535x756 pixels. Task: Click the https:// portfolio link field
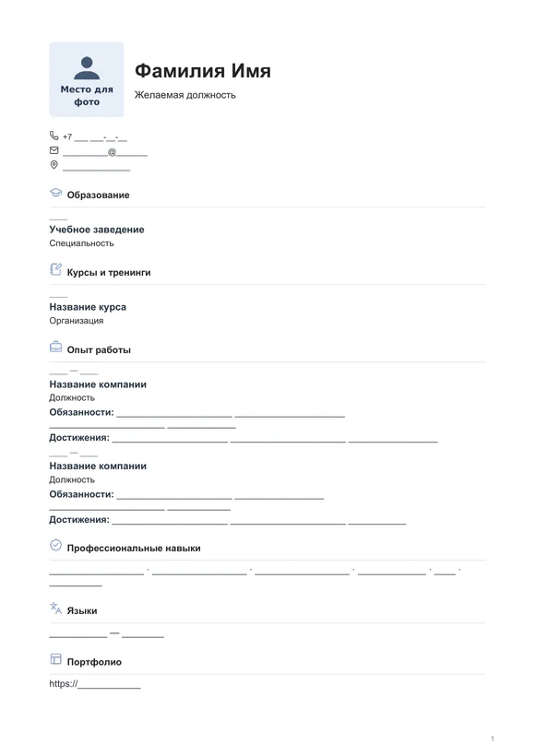[95, 684]
